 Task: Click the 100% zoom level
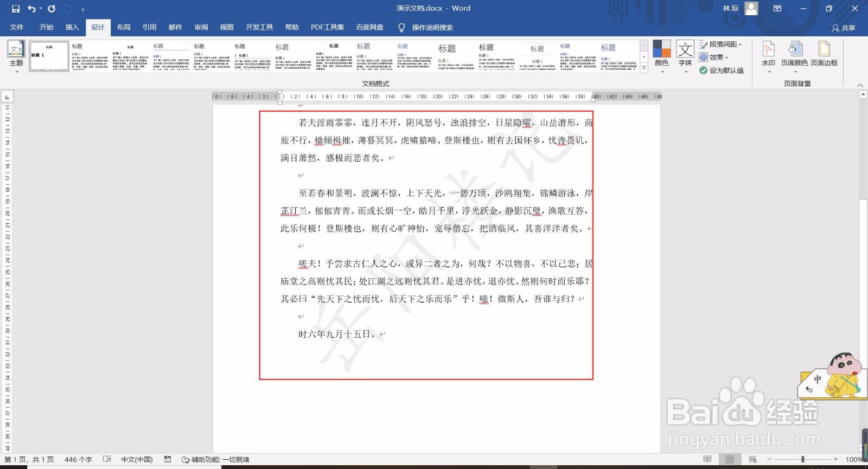click(x=855, y=459)
